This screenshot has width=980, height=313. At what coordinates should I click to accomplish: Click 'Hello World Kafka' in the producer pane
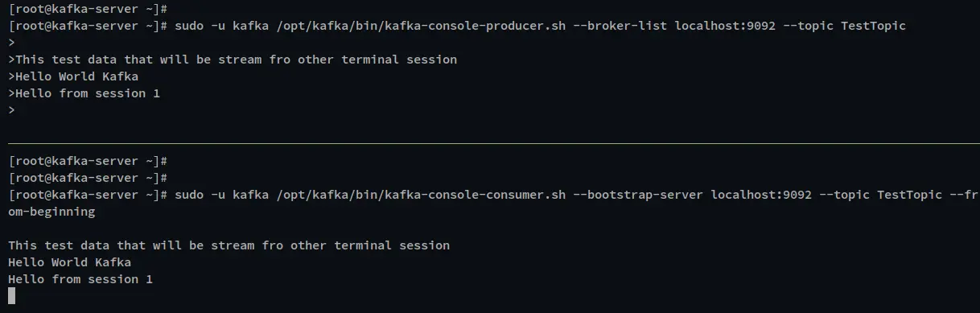pyautogui.click(x=76, y=76)
